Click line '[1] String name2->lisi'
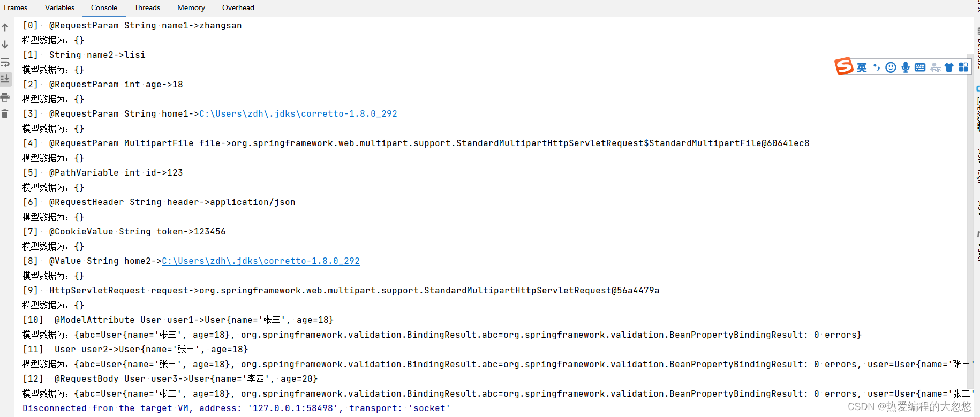This screenshot has height=417, width=980. pos(84,55)
